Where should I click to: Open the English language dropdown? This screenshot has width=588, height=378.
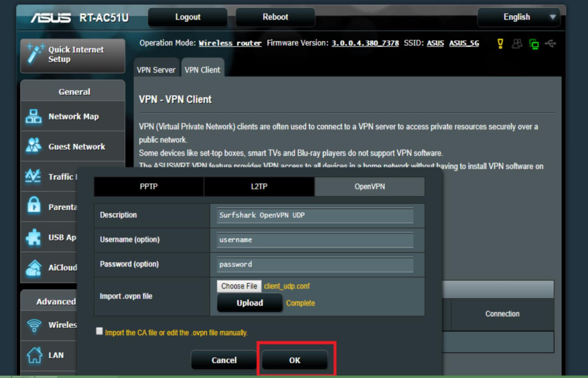[518, 17]
